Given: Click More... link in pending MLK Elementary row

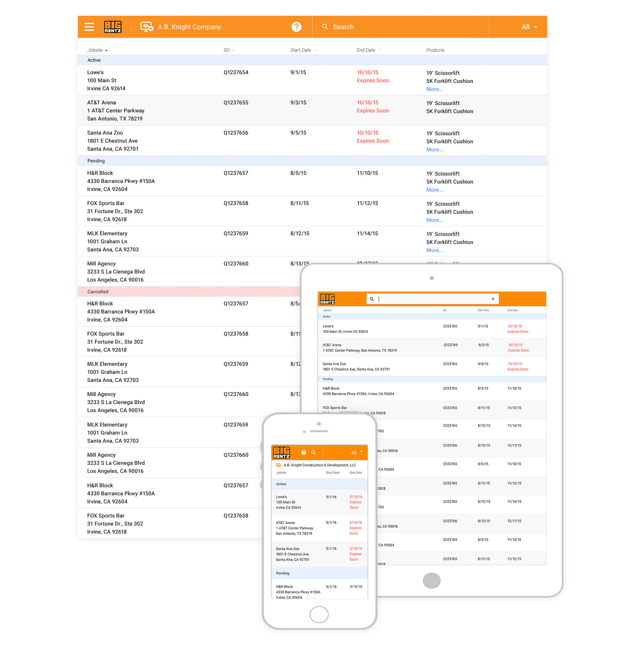Looking at the screenshot, I should pos(435,250).
